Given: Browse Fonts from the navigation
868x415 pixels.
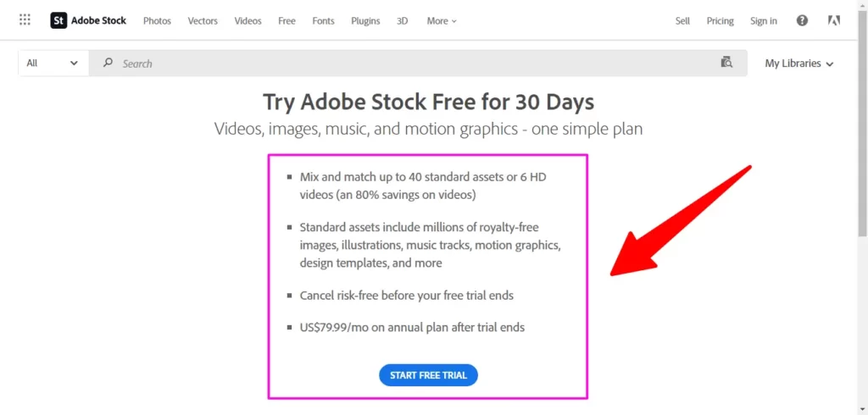Looking at the screenshot, I should [323, 21].
